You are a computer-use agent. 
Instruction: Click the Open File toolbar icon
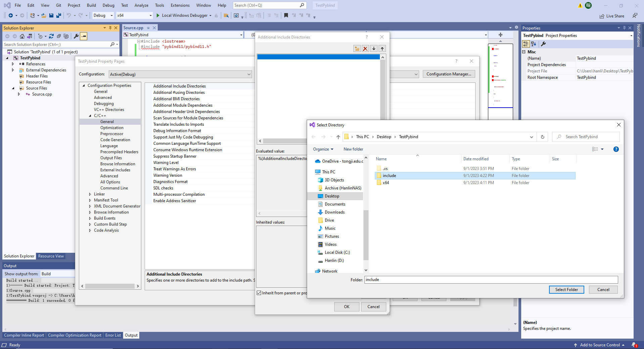coord(44,15)
